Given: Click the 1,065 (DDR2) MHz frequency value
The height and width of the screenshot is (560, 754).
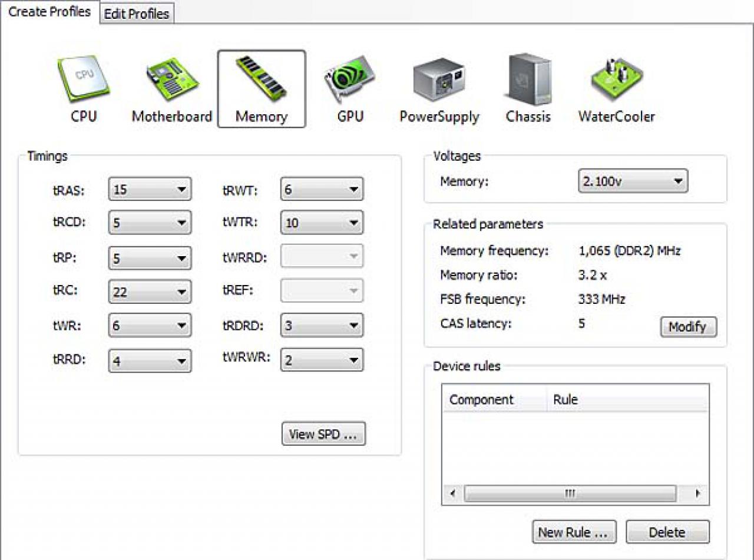Looking at the screenshot, I should (630, 251).
